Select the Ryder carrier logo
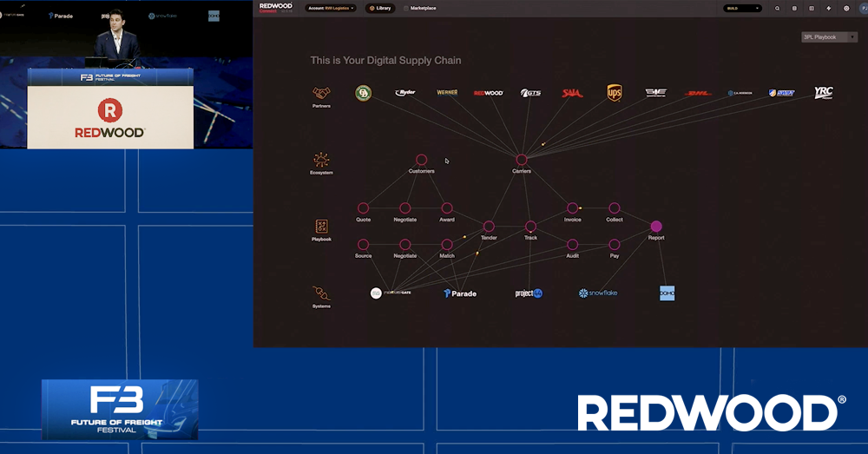Screen dimensions: 868x454 pyautogui.click(x=405, y=93)
